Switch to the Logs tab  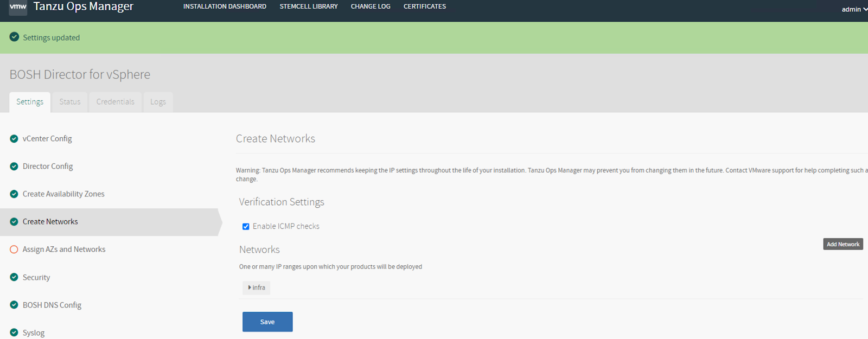(x=158, y=102)
